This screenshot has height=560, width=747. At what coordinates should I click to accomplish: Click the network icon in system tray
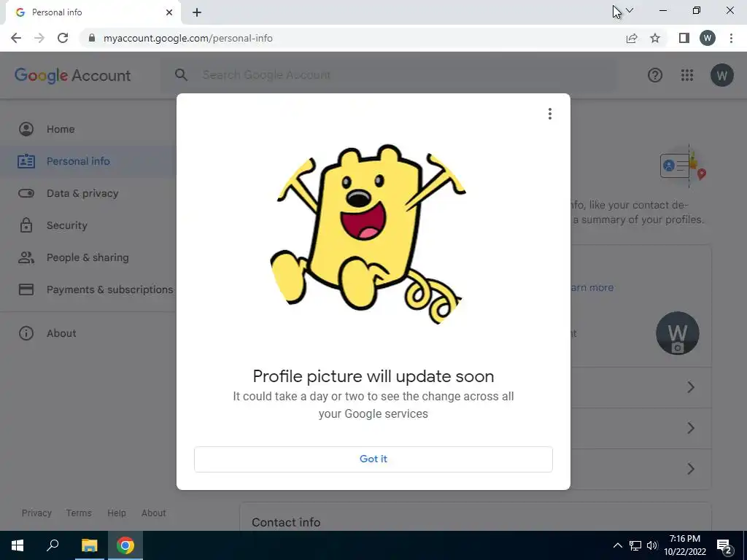[635, 545]
